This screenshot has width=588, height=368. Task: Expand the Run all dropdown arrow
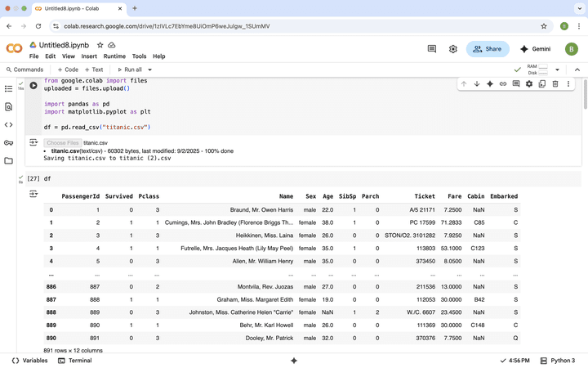click(149, 70)
